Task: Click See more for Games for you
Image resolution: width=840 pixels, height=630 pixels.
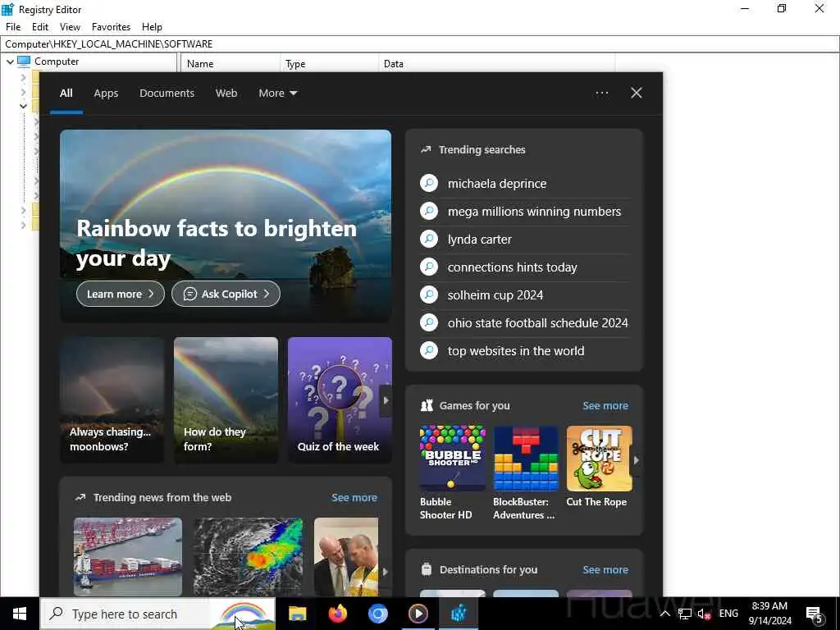Action: tap(605, 405)
